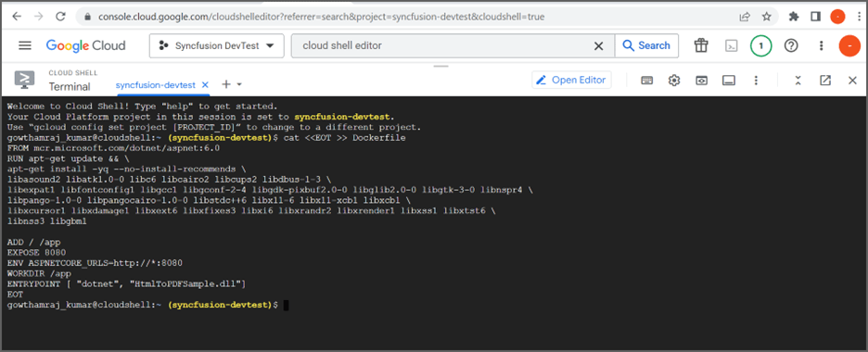The image size is (868, 352).
Task: Open the free trial gift icon
Action: click(701, 46)
